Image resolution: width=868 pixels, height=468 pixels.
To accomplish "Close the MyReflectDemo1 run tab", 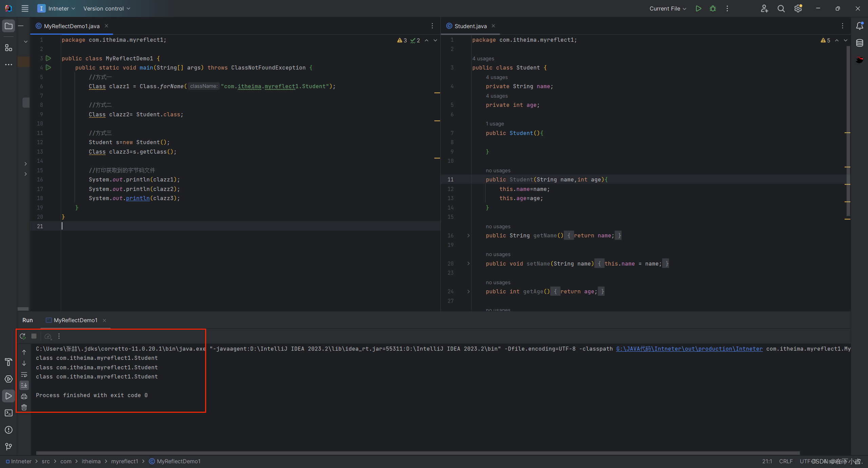I will click(104, 320).
